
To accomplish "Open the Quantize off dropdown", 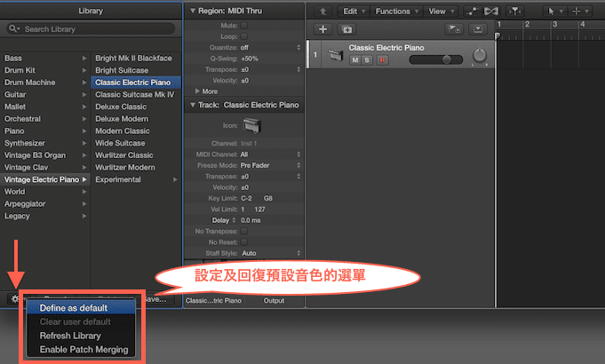I will point(270,47).
